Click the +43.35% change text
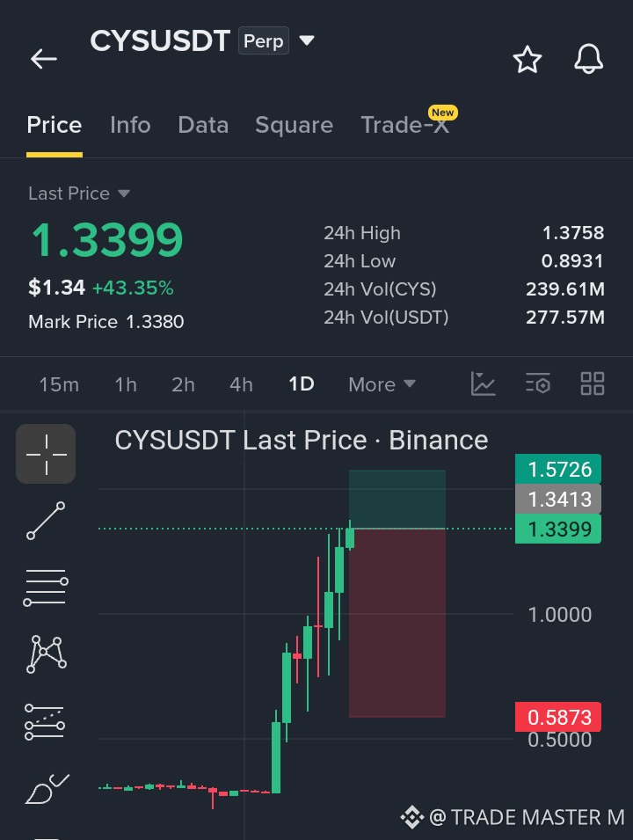 coord(133,289)
